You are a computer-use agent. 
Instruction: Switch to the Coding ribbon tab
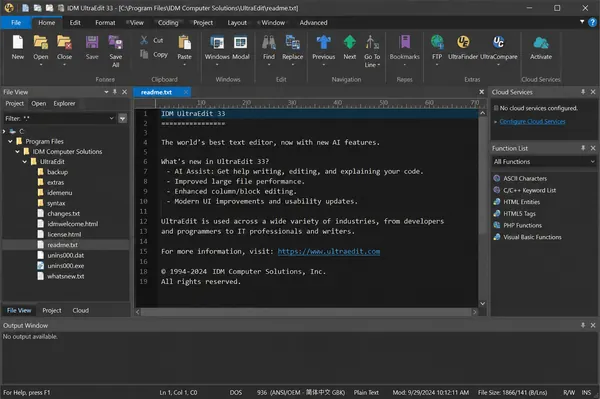click(168, 23)
